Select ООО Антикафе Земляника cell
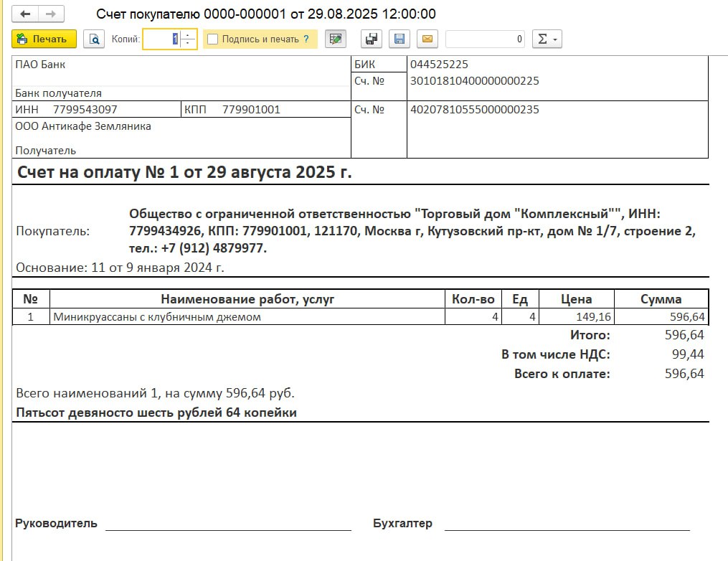Viewport: 728px width, 561px height. tap(83, 126)
